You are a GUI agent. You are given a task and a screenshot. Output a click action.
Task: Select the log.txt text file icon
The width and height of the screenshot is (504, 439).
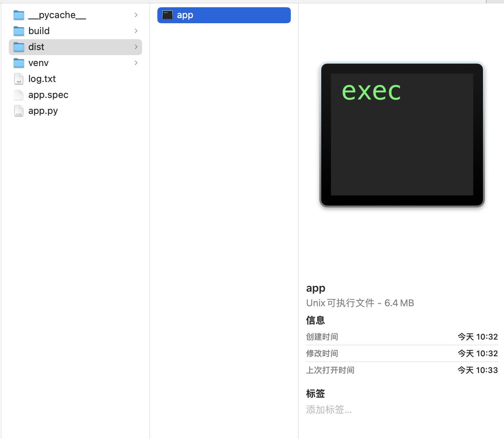click(x=18, y=79)
